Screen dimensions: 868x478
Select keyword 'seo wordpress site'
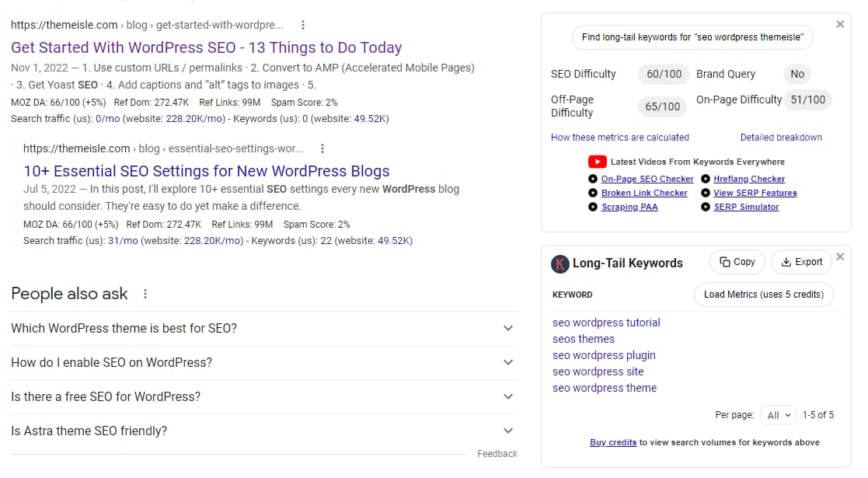[598, 372]
